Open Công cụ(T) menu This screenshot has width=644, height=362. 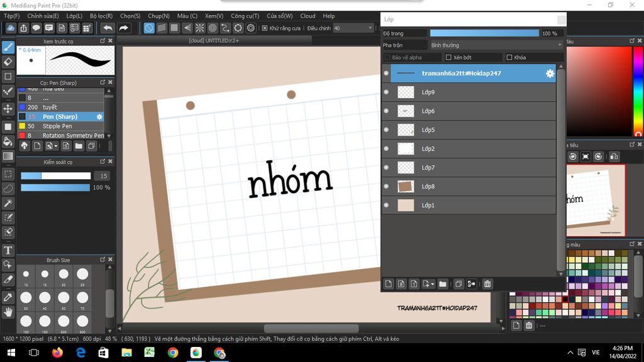click(x=245, y=16)
